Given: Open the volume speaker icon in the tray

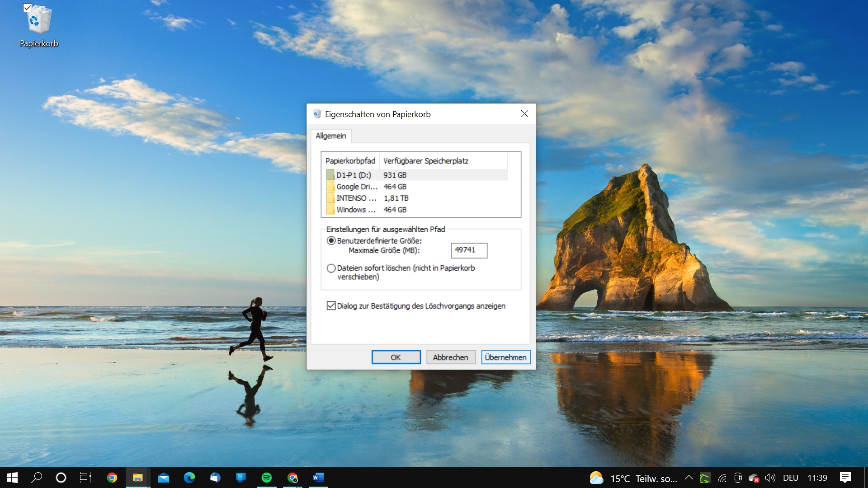Looking at the screenshot, I should pyautogui.click(x=771, y=478).
